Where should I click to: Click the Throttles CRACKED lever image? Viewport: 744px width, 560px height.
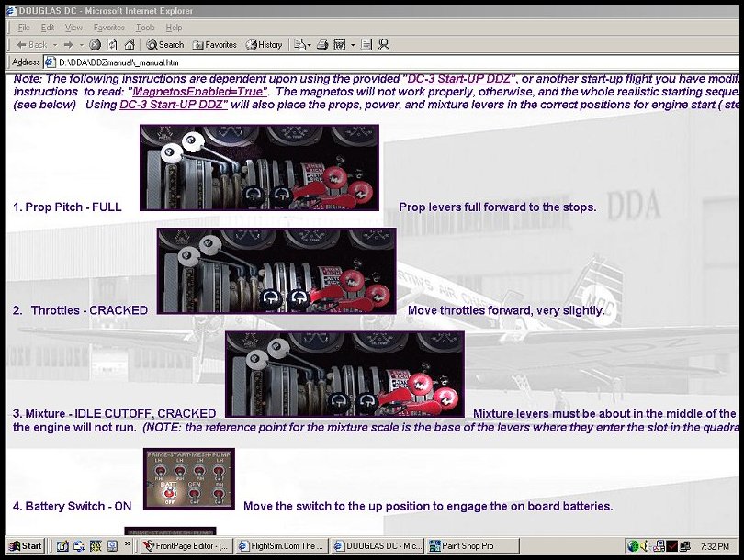coord(276,271)
